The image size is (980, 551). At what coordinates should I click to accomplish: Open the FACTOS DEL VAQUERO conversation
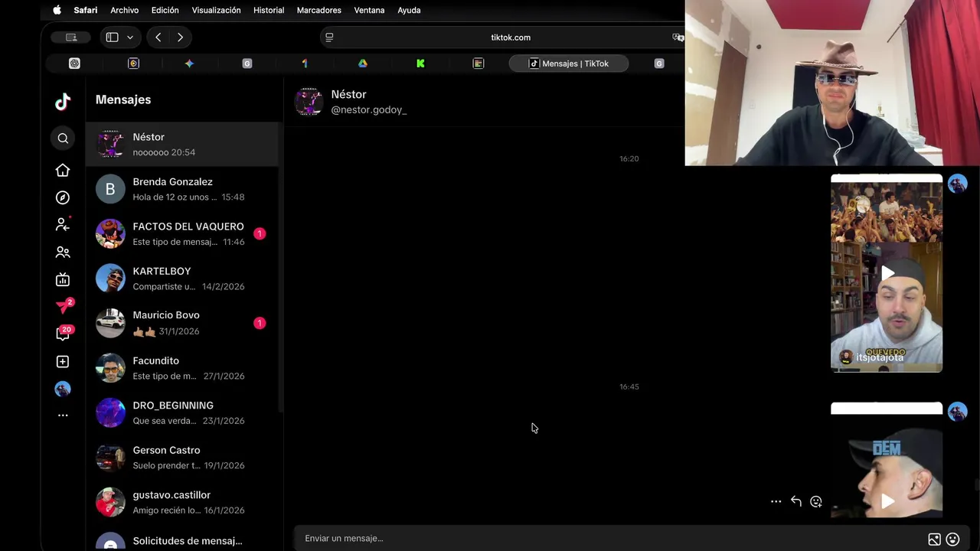tap(182, 233)
